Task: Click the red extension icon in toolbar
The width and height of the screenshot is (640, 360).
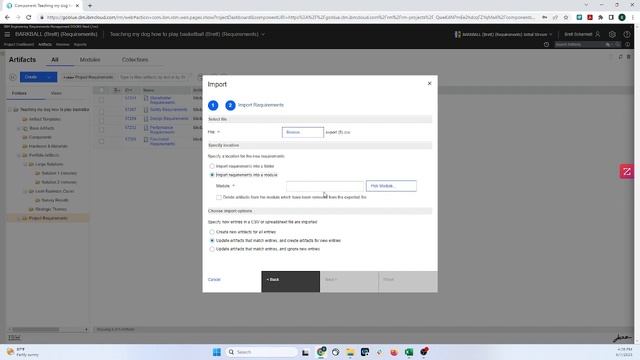Action: point(590,17)
